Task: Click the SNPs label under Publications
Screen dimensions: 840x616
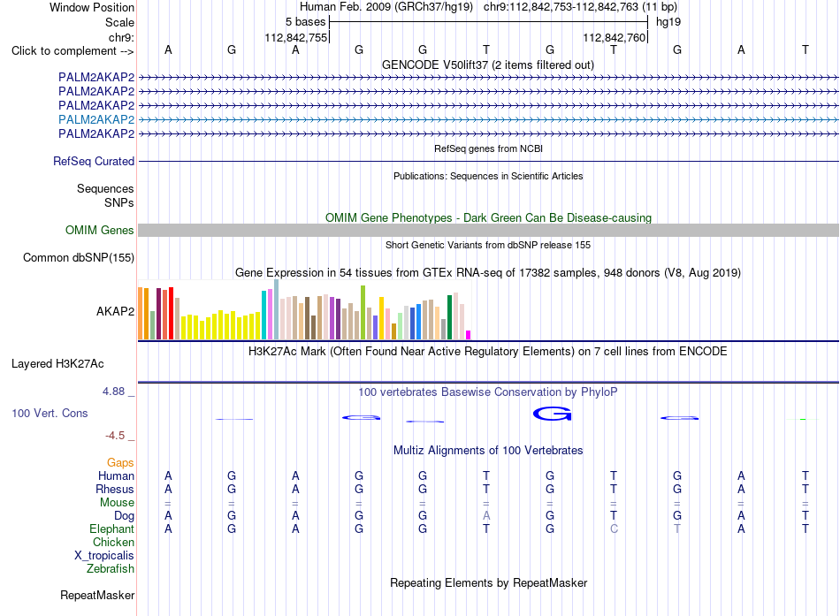Action: point(119,202)
